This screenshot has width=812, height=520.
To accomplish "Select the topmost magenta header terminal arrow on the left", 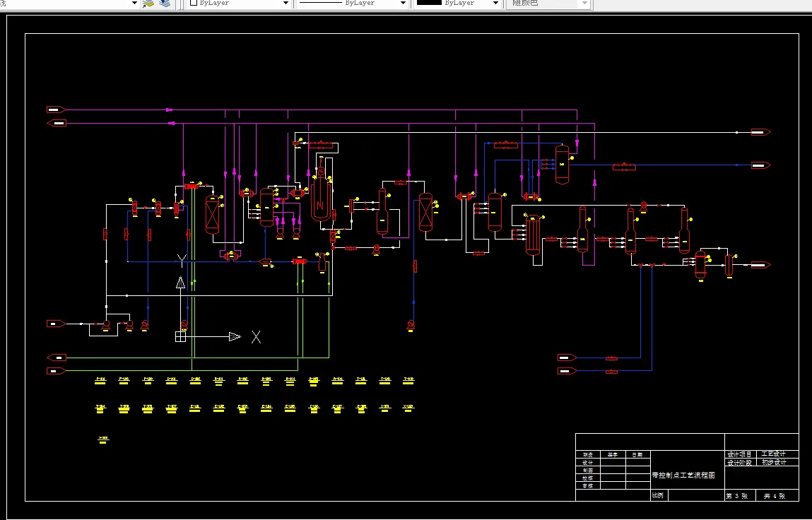I will [x=57, y=110].
